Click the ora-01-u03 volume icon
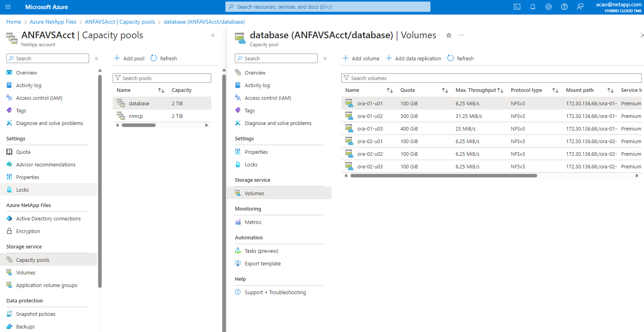 click(349, 129)
